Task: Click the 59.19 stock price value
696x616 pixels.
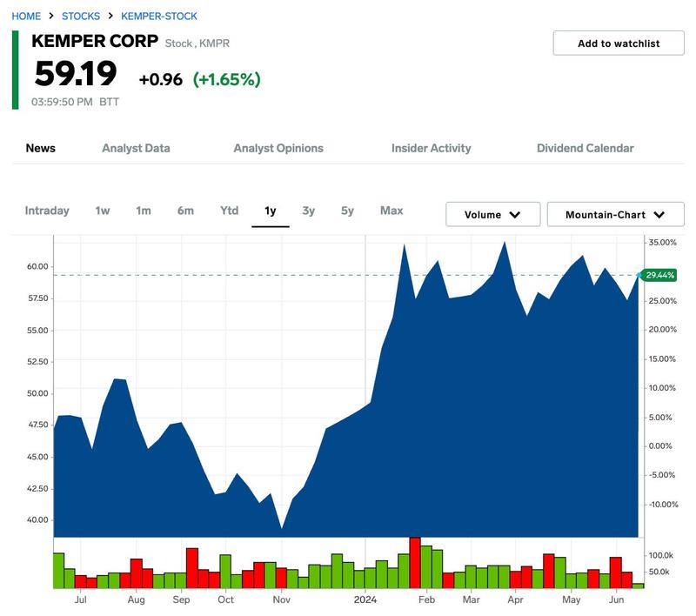Action: (76, 74)
